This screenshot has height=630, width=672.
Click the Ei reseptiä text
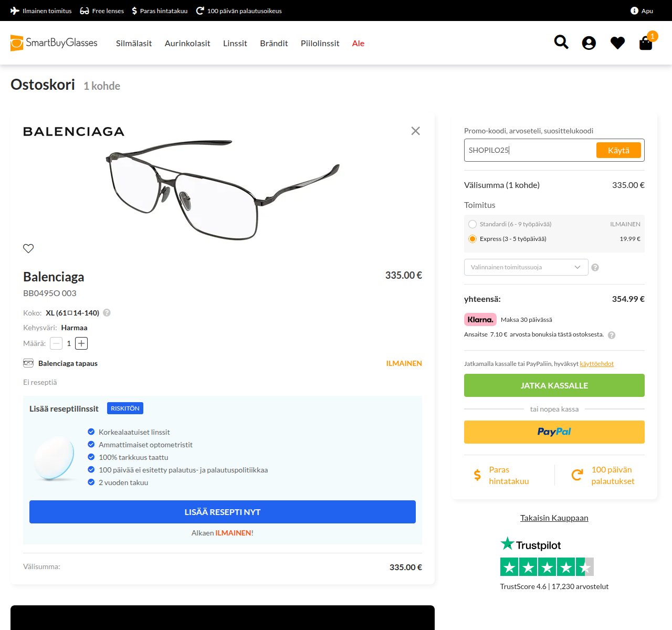click(40, 382)
